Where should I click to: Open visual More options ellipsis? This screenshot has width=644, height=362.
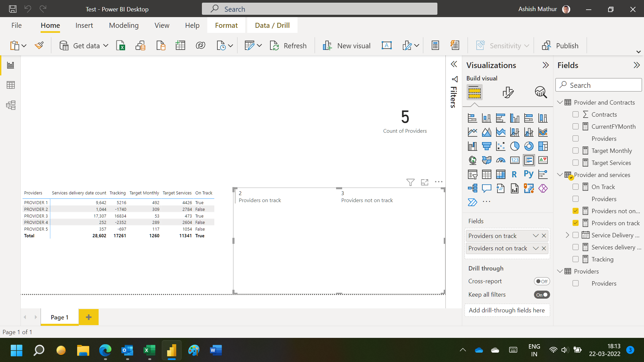[439, 182]
